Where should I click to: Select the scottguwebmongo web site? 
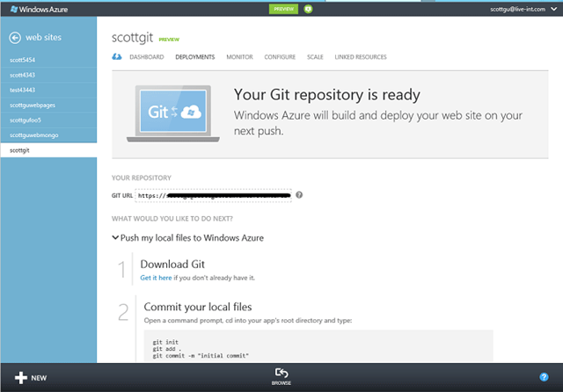click(49, 135)
